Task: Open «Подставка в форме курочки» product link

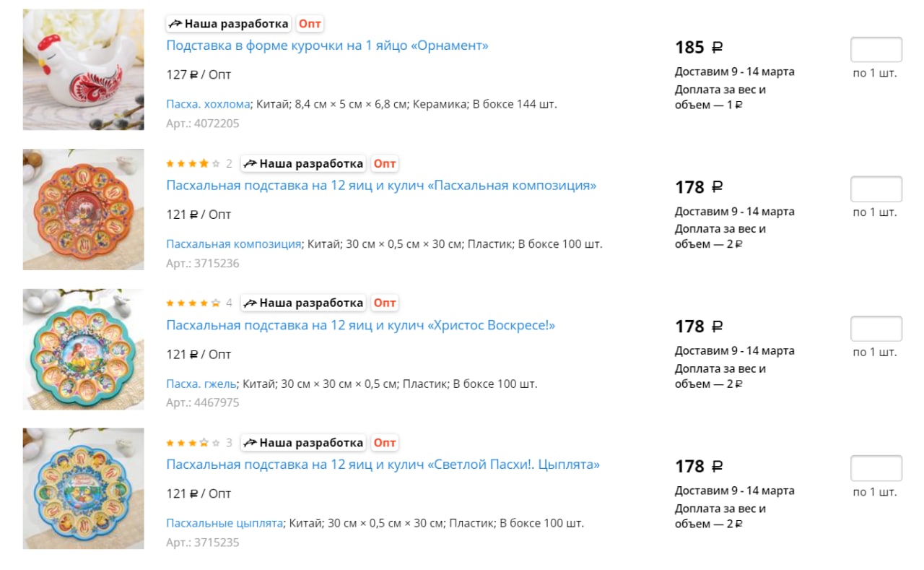Action: tap(327, 46)
